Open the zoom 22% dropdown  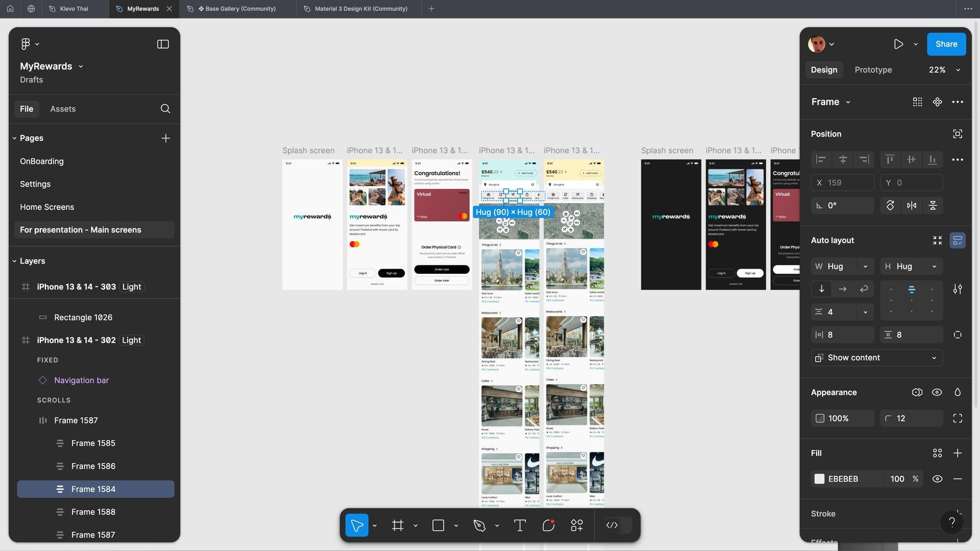[944, 70]
